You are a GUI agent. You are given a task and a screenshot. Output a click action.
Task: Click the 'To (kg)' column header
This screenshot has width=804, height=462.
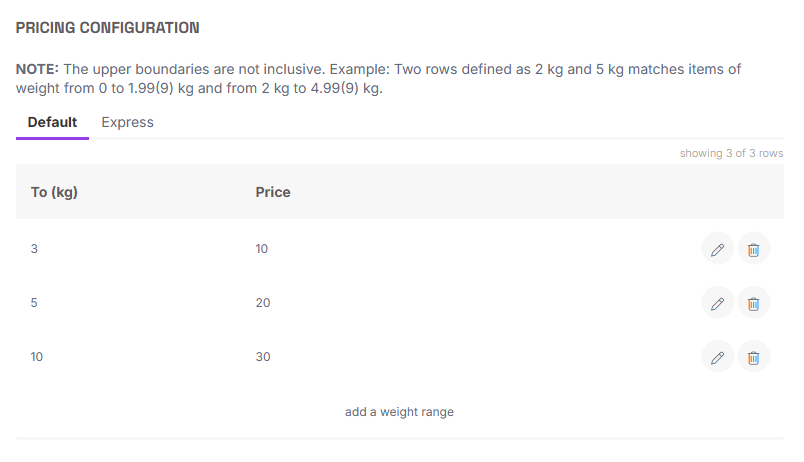click(55, 192)
